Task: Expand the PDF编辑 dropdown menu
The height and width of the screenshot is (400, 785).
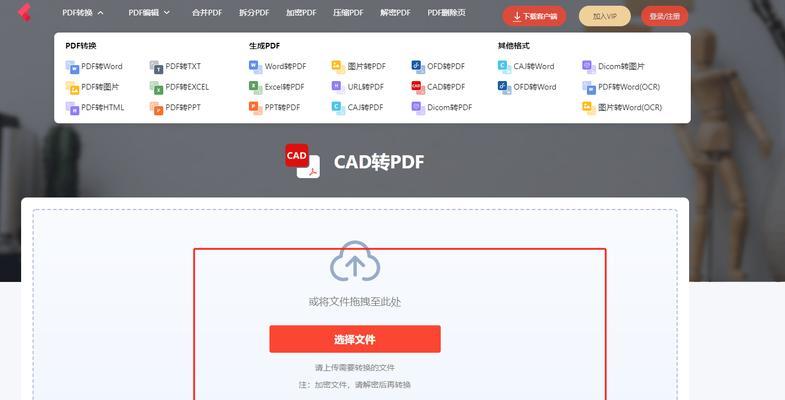Action: click(x=149, y=13)
